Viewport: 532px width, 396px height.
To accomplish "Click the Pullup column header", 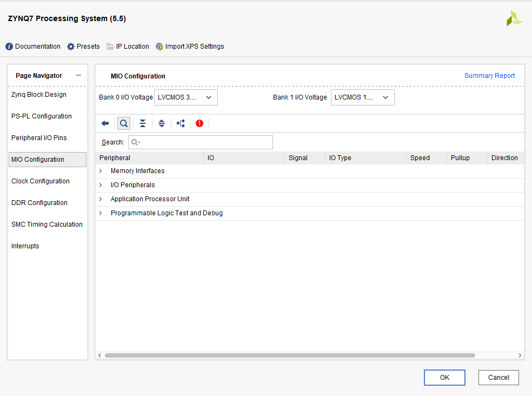I will [467, 158].
